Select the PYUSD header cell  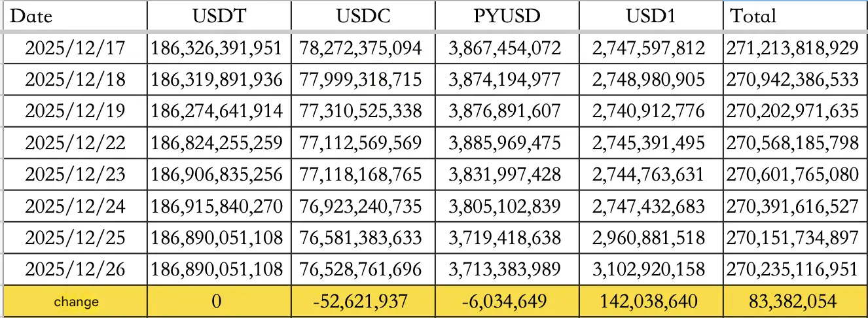coord(507,15)
